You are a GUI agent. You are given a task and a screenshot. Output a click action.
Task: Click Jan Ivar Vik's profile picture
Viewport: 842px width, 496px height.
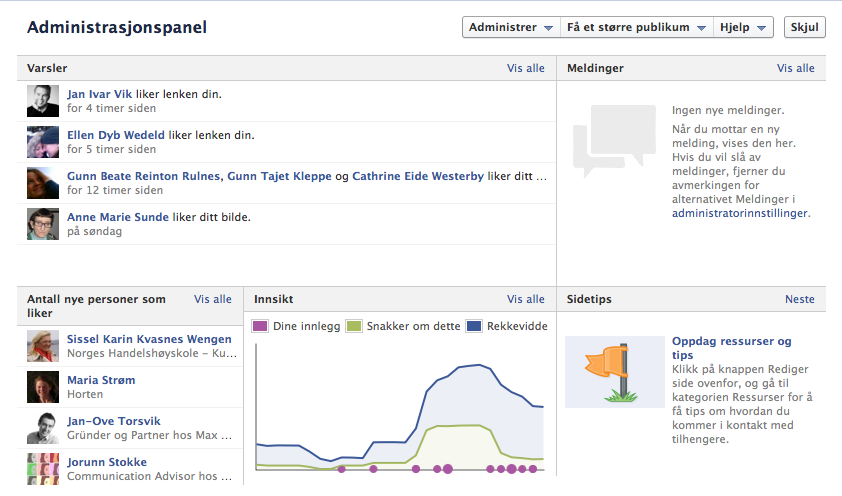(43, 101)
